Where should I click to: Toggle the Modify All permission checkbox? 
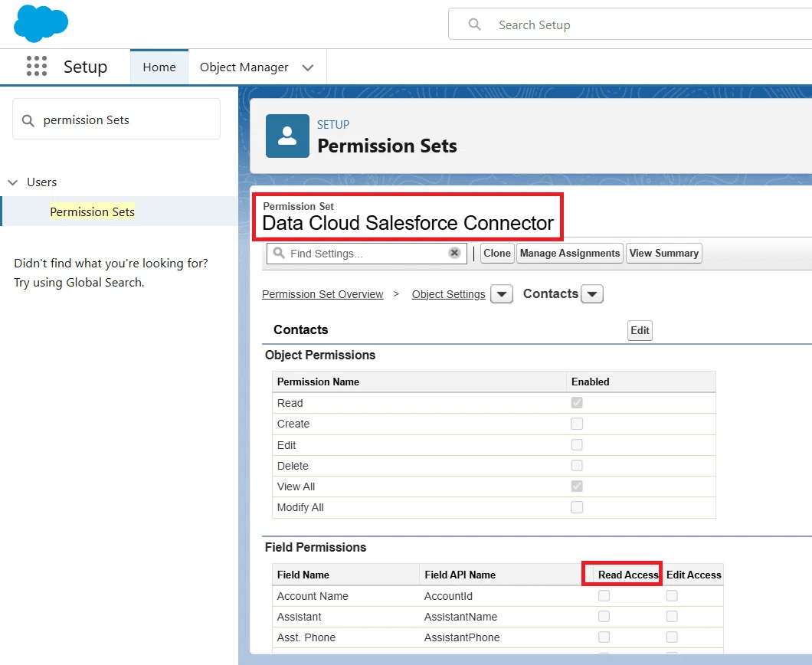tap(577, 507)
